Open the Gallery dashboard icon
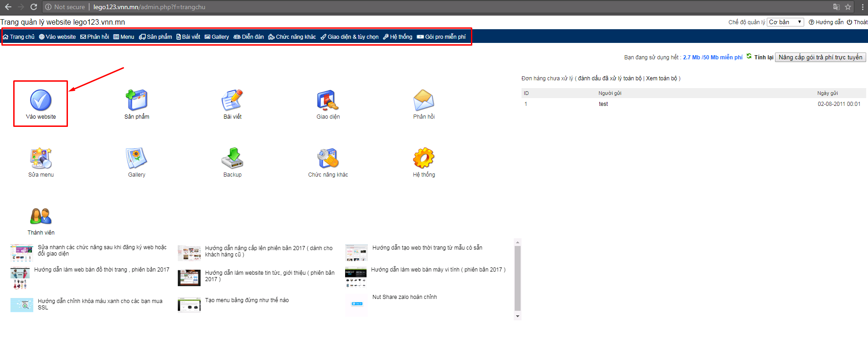Viewport: 868px width, 340px height. point(137,158)
